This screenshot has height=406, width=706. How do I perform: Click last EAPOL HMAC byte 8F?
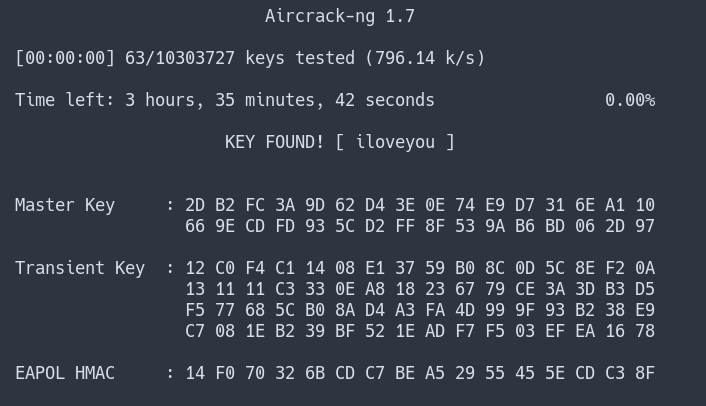point(645,373)
